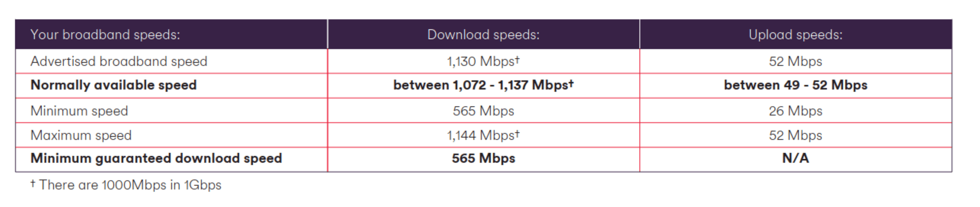Click the advertised upload speed 52 Mbps
This screenshot has height=207, width=980.
[x=795, y=62]
